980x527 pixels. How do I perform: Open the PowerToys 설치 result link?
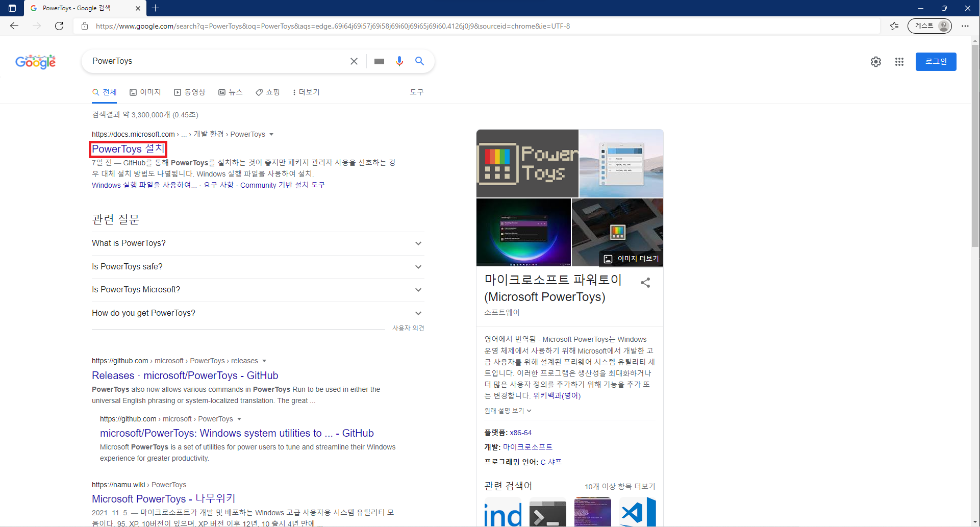(x=128, y=149)
